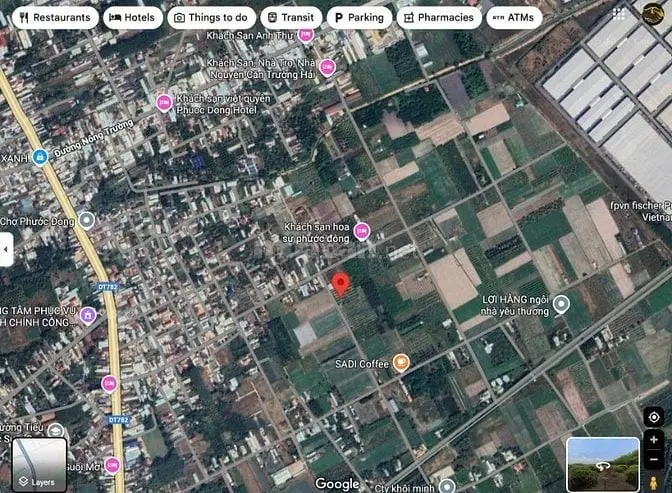The width and height of the screenshot is (672, 493).
Task: Select the Hotels category chip
Action: (x=134, y=17)
